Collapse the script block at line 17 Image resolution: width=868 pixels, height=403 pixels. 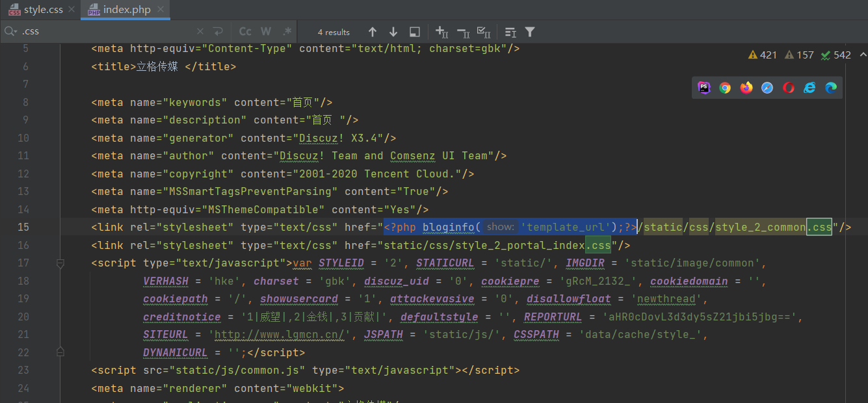pyautogui.click(x=60, y=263)
